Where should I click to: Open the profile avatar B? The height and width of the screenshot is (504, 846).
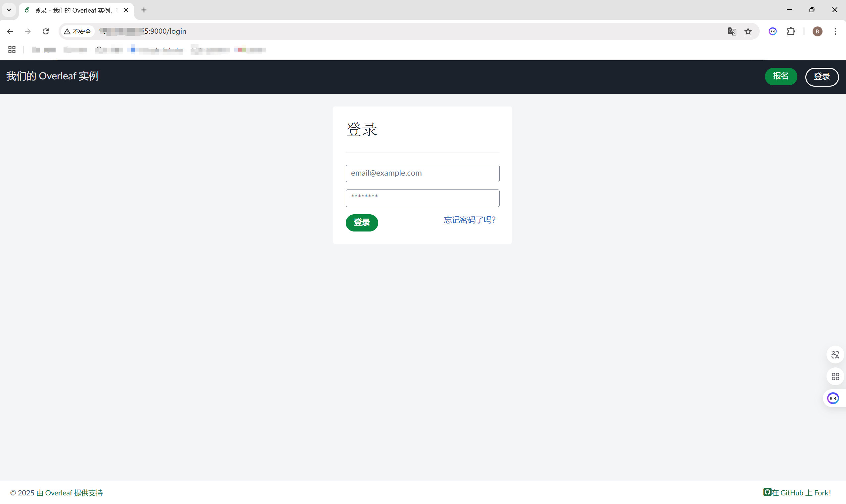(x=818, y=31)
